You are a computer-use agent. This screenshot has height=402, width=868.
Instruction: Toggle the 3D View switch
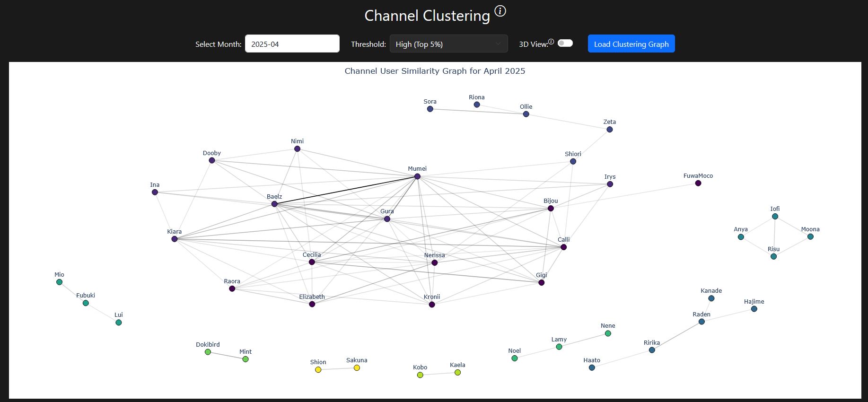click(x=565, y=43)
